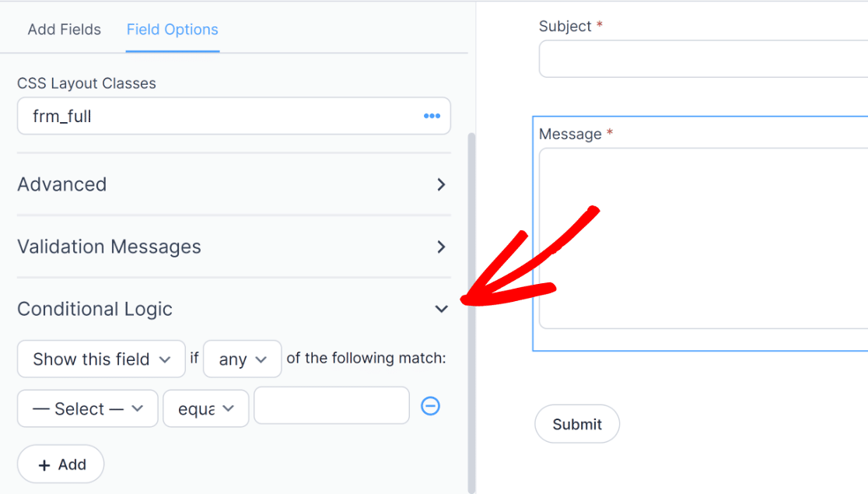The image size is (868, 494).
Task: Type in the conditional logic value field
Action: coord(331,405)
